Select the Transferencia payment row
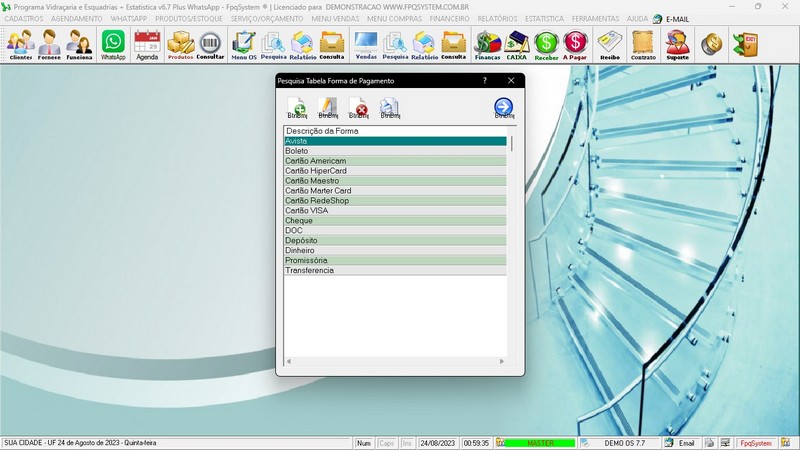 click(x=395, y=270)
